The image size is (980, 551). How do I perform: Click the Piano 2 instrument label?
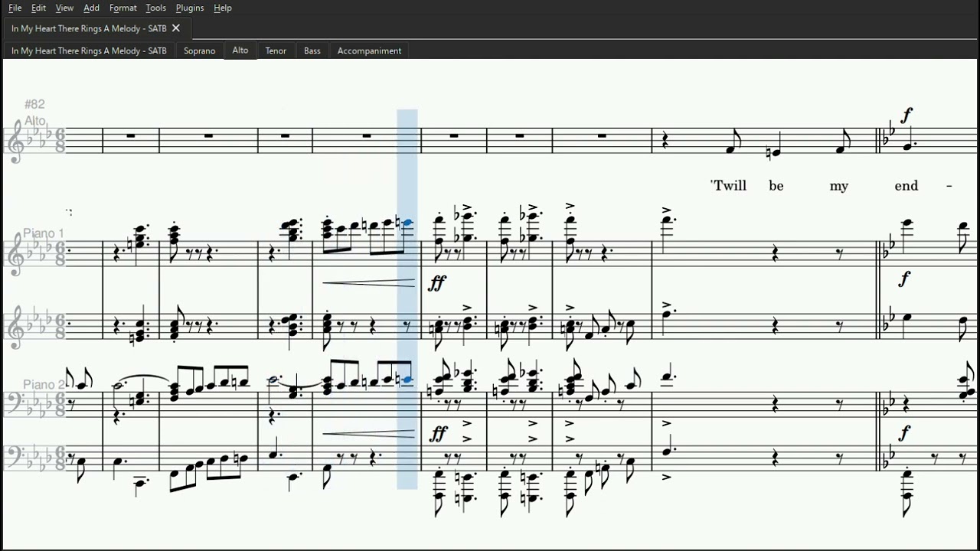[x=44, y=384]
